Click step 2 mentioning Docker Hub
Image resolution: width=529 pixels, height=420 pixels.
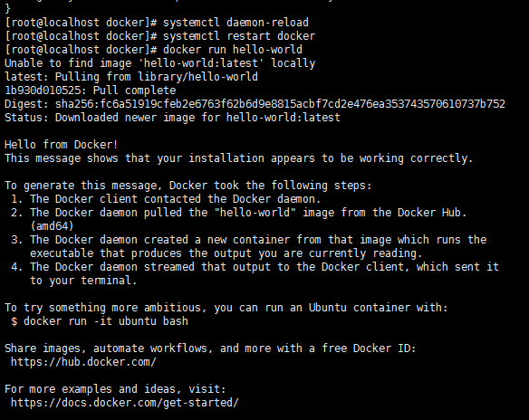click(239, 213)
